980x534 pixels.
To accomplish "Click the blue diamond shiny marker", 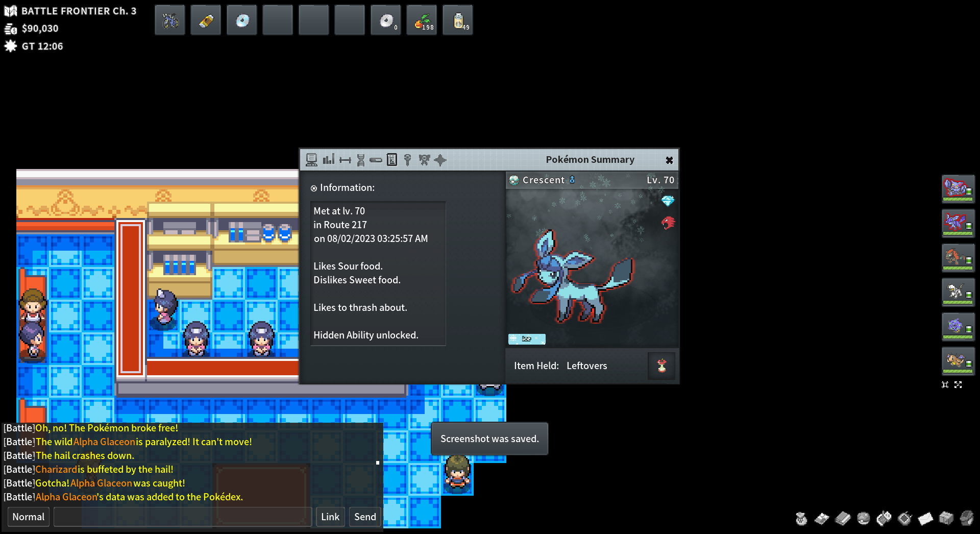I will pyautogui.click(x=668, y=201).
